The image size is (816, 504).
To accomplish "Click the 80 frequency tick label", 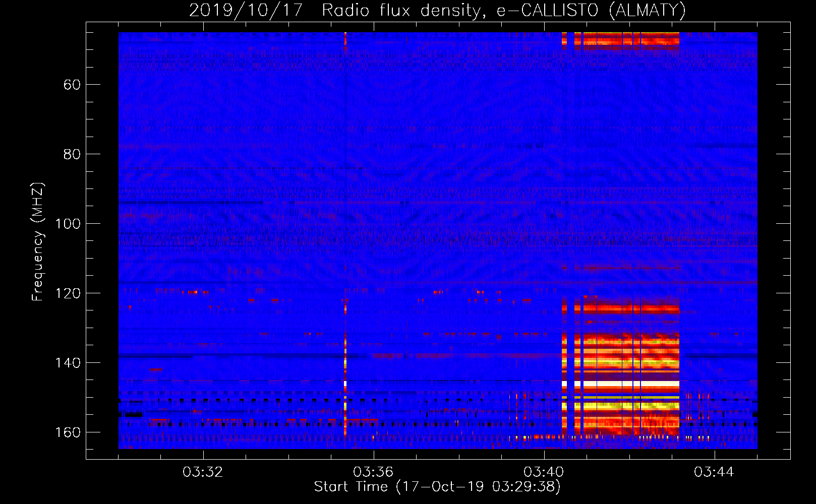I will (x=72, y=154).
